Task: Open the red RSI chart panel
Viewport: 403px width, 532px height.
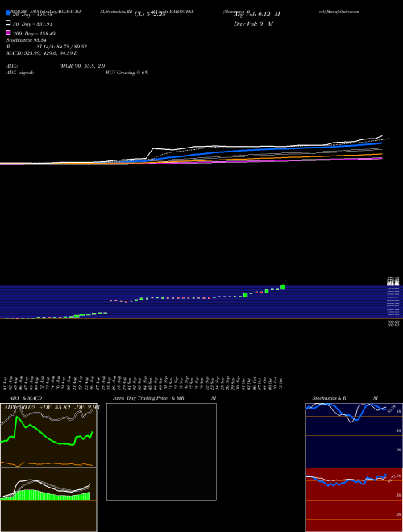Action: pos(354,500)
